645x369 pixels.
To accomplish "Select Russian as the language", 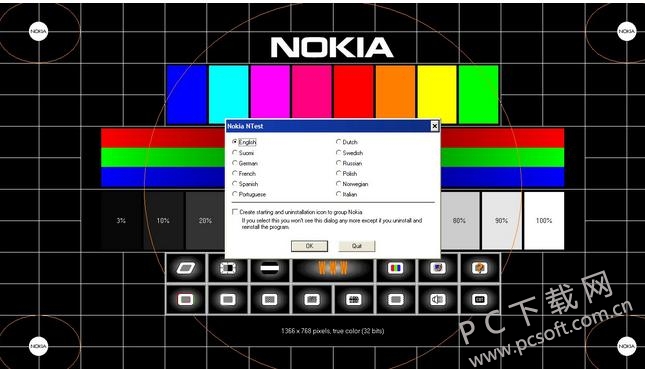I will point(339,163).
